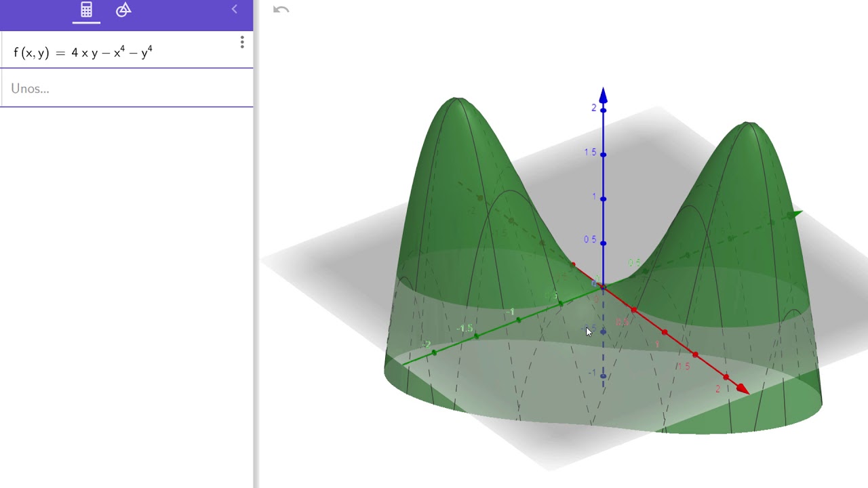Click the '0.5' label on the blue axis
868x488 pixels.
[590, 239]
